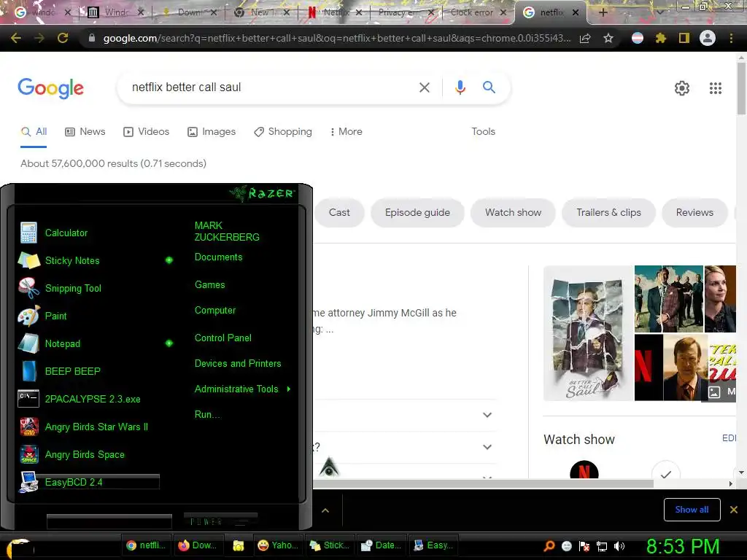Viewport: 747px width, 560px height.
Task: Switch to Images results tab
Action: [x=211, y=132]
